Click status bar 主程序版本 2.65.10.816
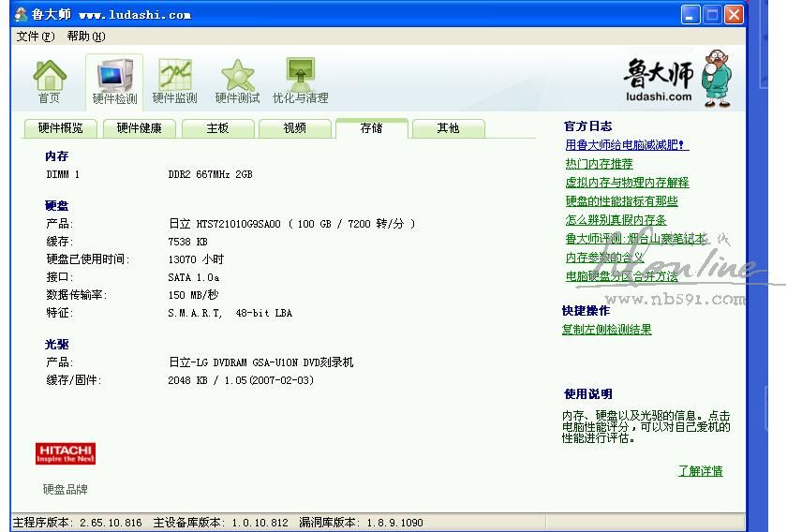 [x=77, y=523]
